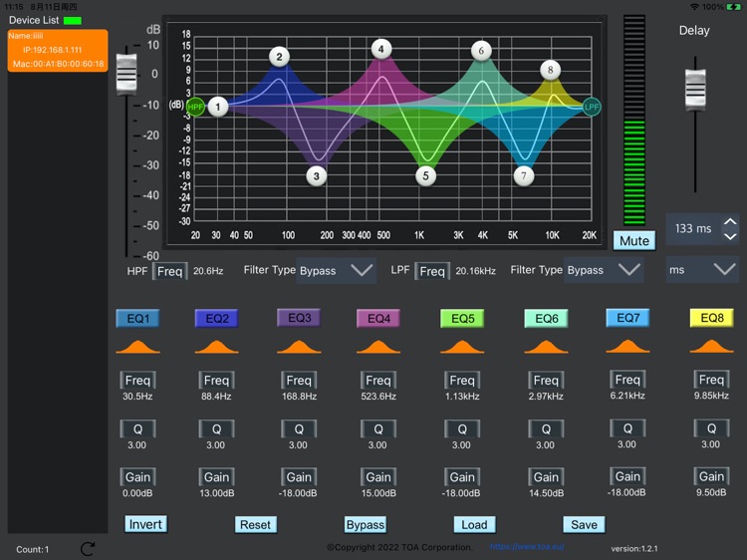Select EQ node 8 on the graph
The width and height of the screenshot is (747, 560).
tap(550, 70)
